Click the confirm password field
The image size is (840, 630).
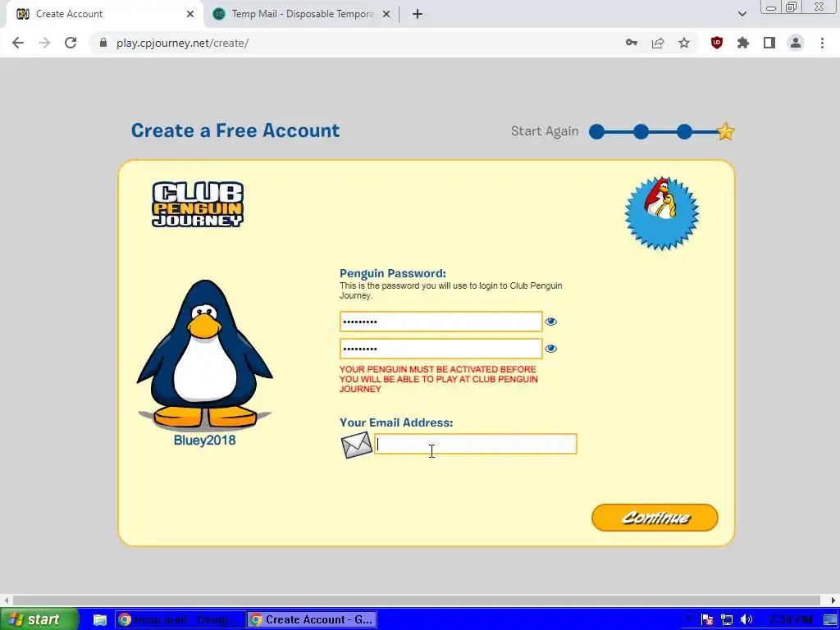click(441, 349)
